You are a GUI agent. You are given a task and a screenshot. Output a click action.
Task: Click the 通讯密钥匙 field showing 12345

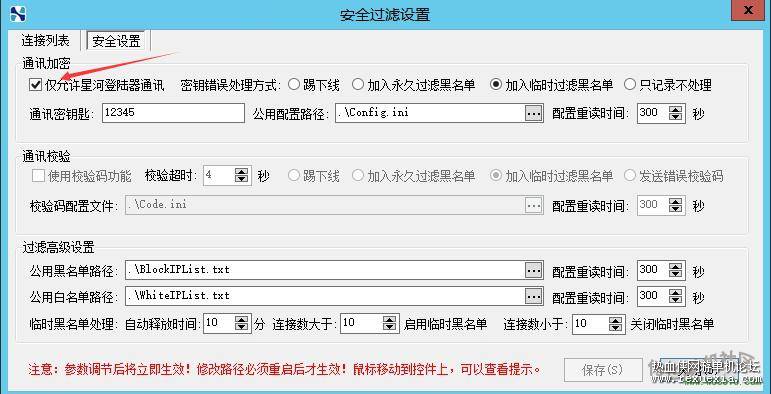[173, 113]
